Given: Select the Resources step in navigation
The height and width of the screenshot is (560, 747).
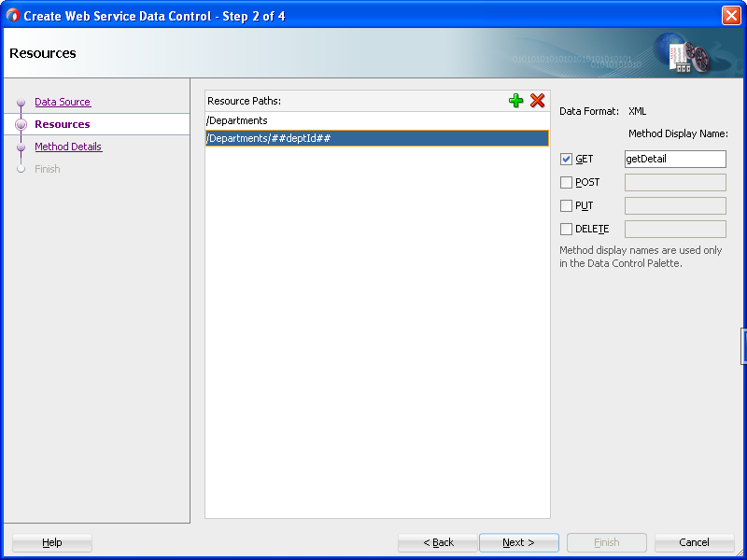Looking at the screenshot, I should 63,124.
